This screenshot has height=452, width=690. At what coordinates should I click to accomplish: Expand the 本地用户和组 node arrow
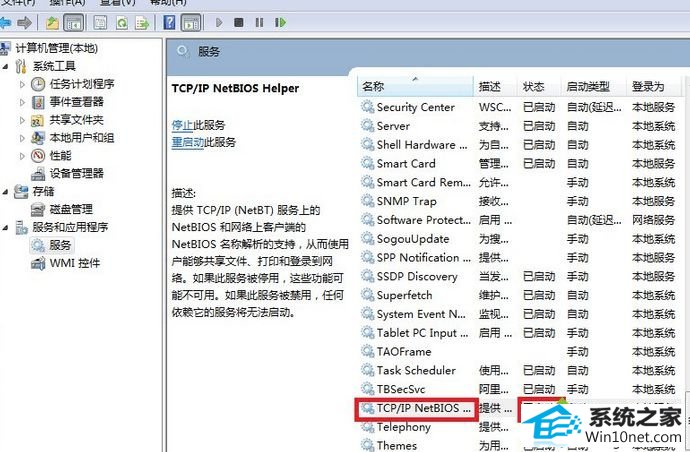point(22,138)
